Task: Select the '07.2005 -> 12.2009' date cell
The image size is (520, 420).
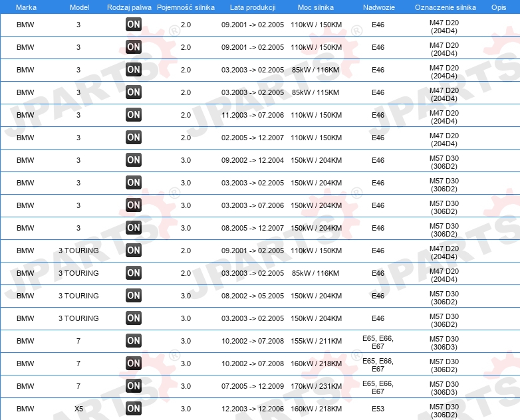Action: click(253, 386)
